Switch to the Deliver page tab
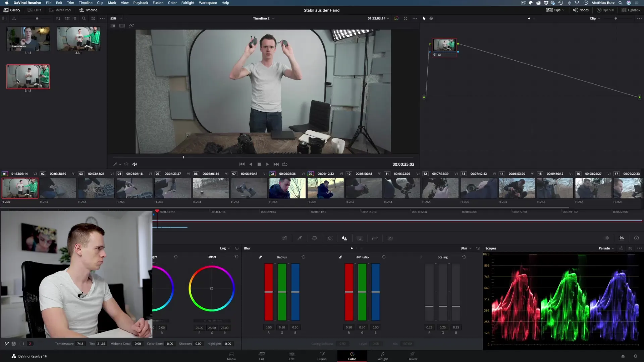Image resolution: width=644 pixels, height=362 pixels. (x=412, y=356)
